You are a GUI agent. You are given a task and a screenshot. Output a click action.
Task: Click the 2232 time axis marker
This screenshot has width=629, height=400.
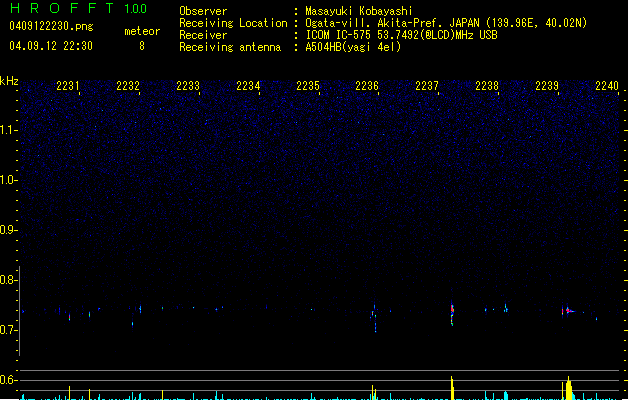coord(128,85)
